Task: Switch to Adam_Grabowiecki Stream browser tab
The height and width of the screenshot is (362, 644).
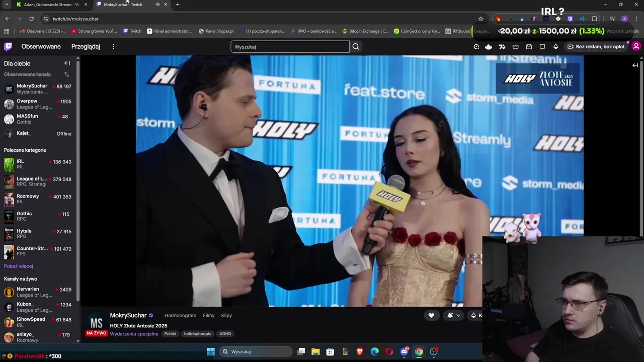Action: click(51, 5)
